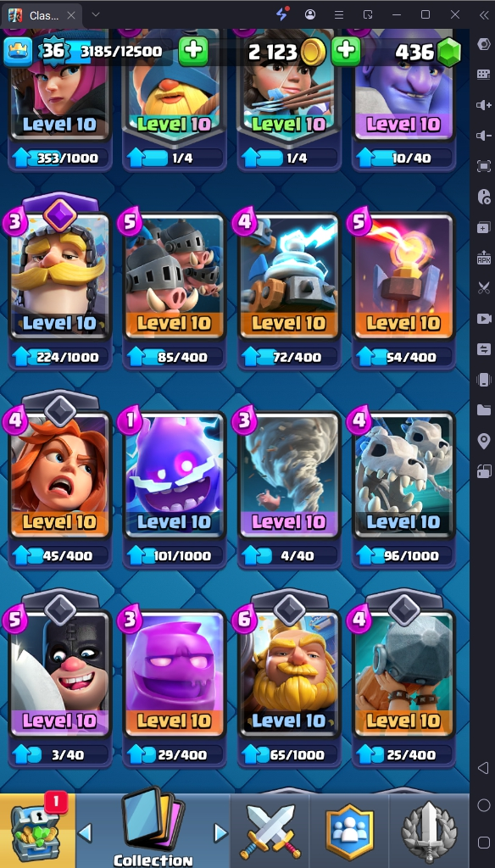This screenshot has height=868, width=495.
Task: Click the blue King level crown icon
Action: click(19, 52)
